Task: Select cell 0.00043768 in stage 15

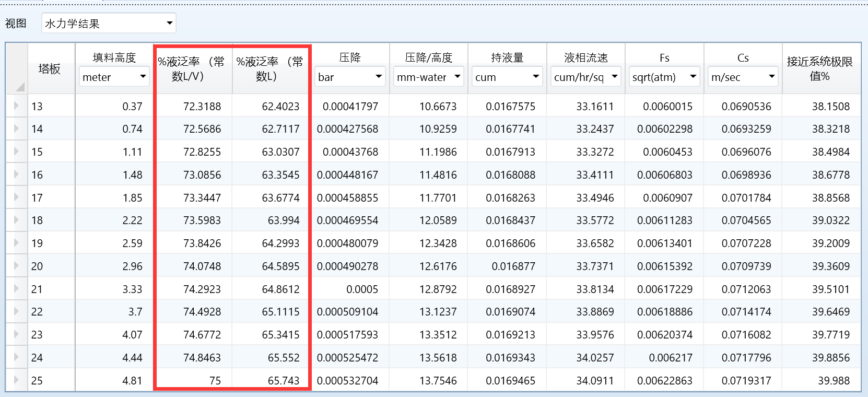Action: click(350, 151)
